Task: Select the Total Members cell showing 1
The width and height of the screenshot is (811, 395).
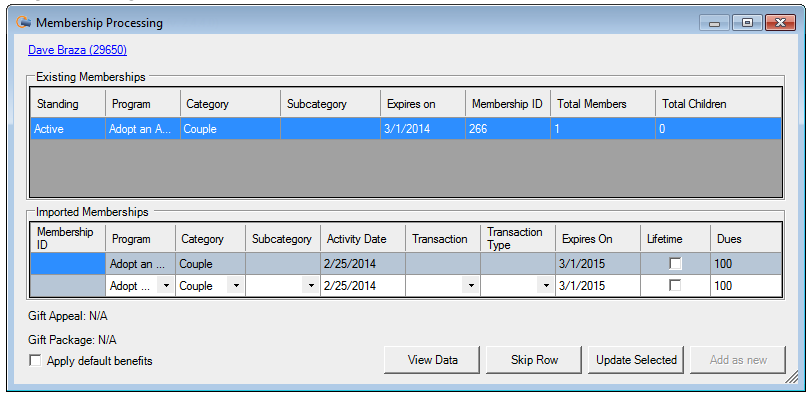Action: coord(603,129)
